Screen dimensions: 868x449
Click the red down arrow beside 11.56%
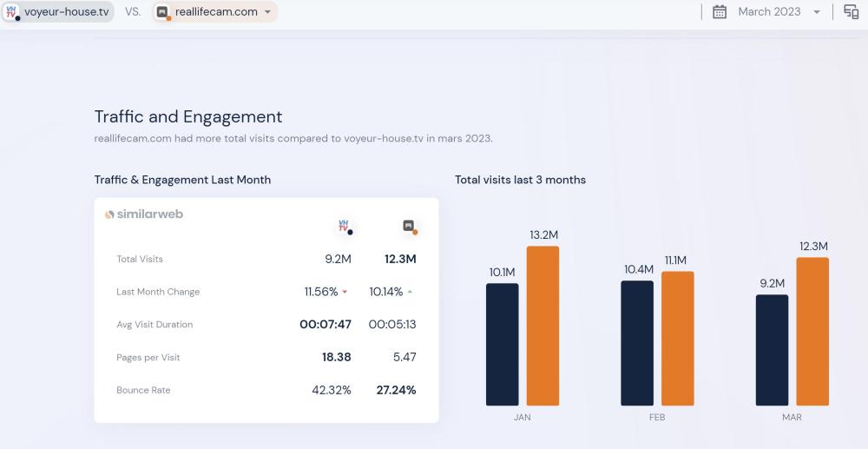tap(345, 292)
